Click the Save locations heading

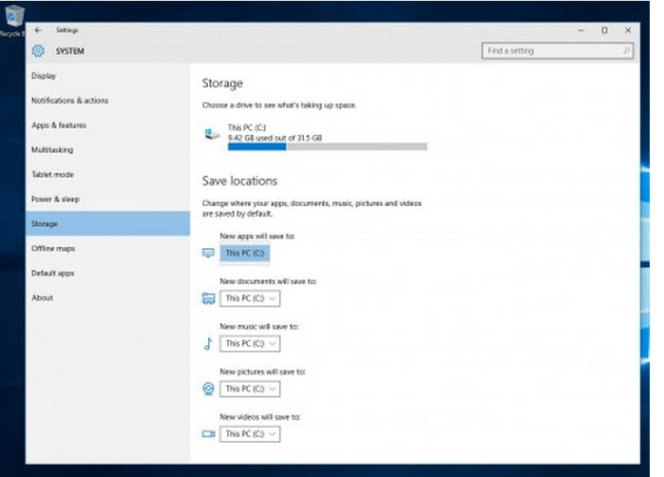[x=239, y=181]
